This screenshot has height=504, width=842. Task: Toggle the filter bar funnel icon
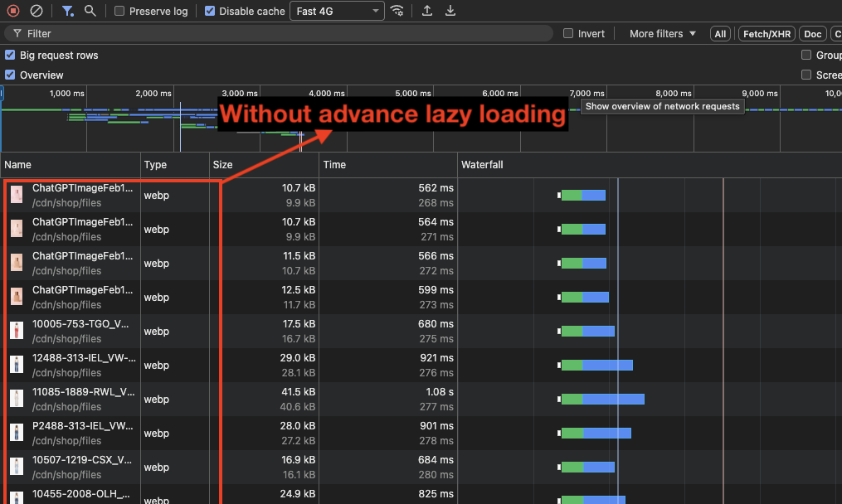[68, 11]
